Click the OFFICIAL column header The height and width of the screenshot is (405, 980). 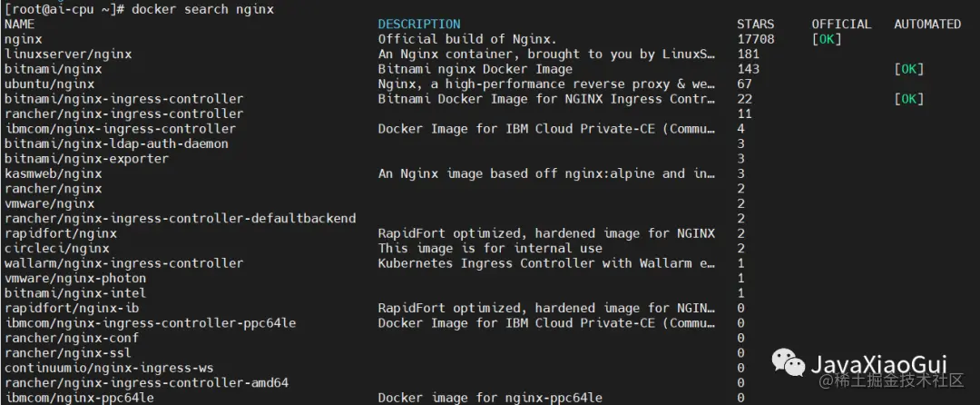[x=841, y=25]
